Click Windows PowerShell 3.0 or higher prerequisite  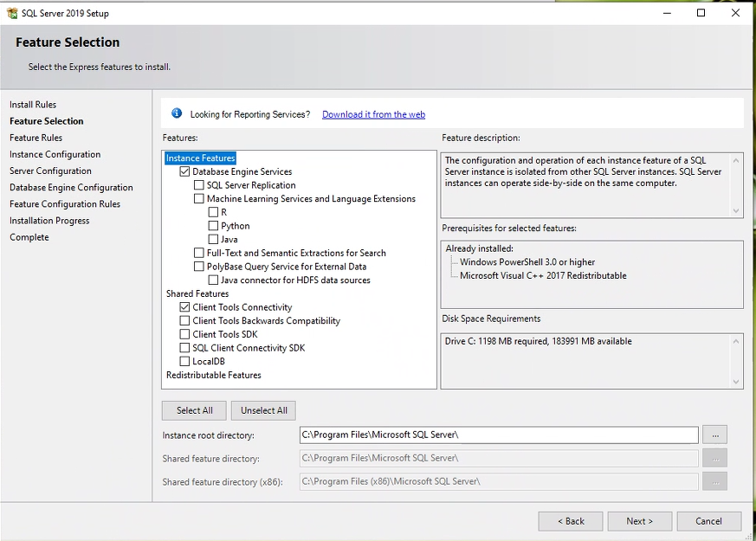pos(527,262)
